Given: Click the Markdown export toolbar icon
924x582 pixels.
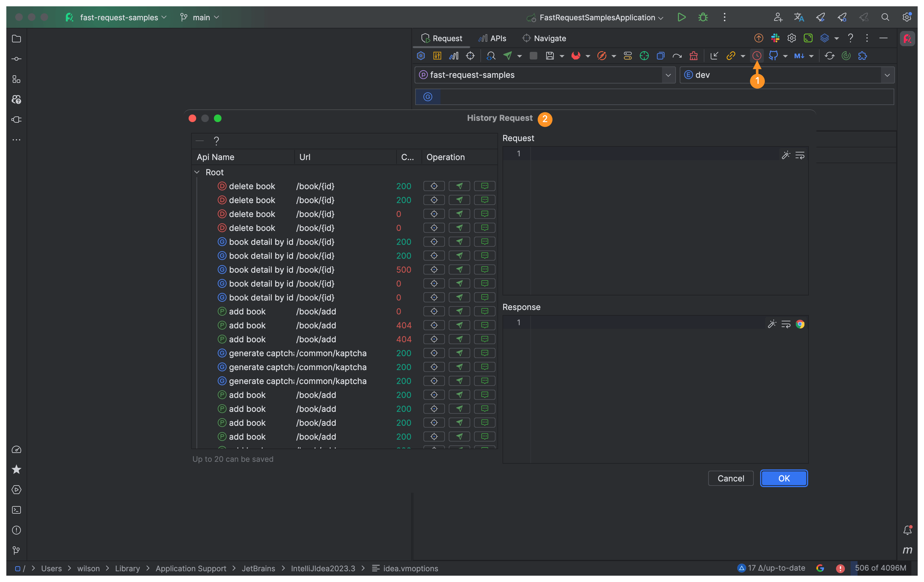Looking at the screenshot, I should [799, 56].
